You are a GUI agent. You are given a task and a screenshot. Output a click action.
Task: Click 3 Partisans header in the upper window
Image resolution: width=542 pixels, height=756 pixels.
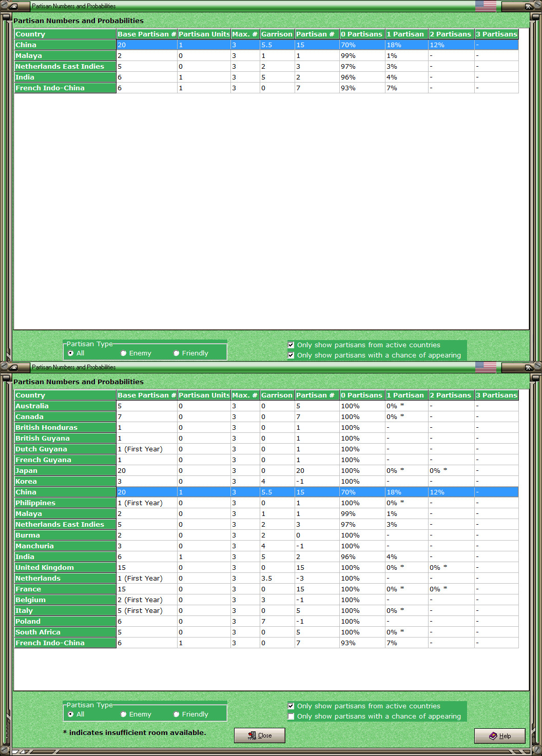tap(496, 34)
